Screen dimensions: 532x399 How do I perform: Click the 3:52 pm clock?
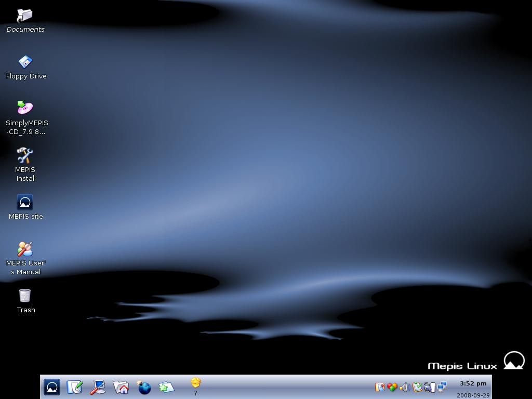(x=473, y=383)
